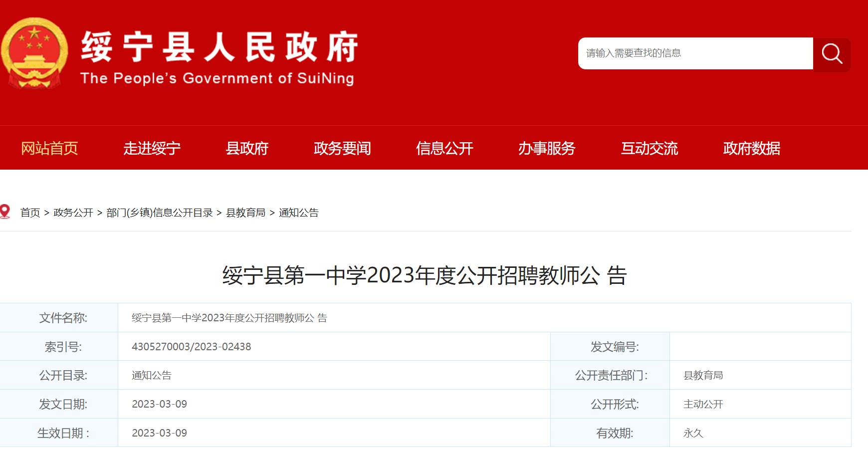Image resolution: width=868 pixels, height=451 pixels.
Task: Click the 公开目录 label cell
Action: click(x=59, y=375)
